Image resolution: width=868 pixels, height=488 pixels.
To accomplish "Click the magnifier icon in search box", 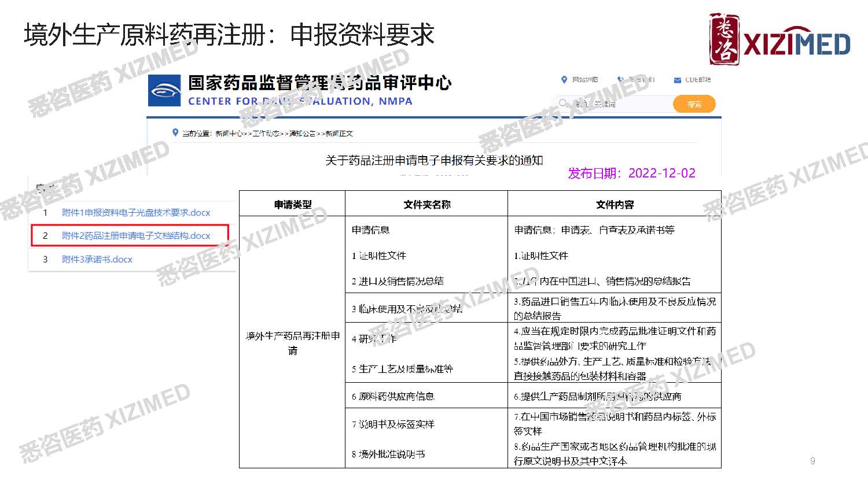I will tap(562, 103).
